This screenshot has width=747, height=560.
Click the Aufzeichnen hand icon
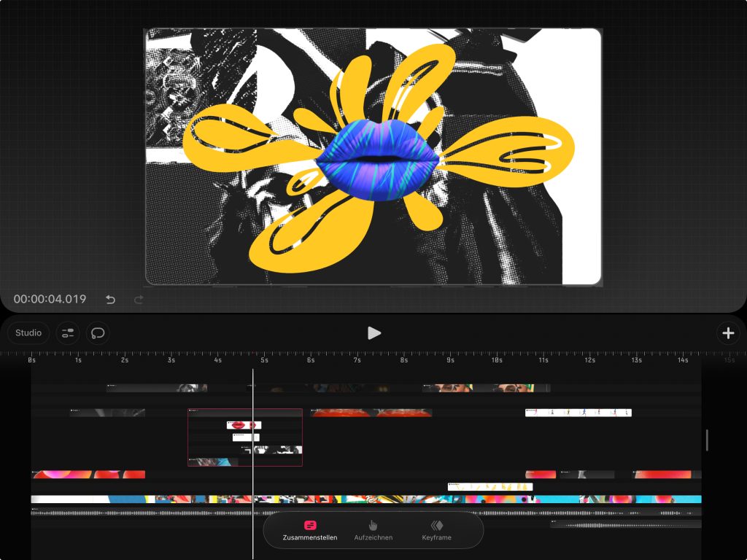pos(373,525)
